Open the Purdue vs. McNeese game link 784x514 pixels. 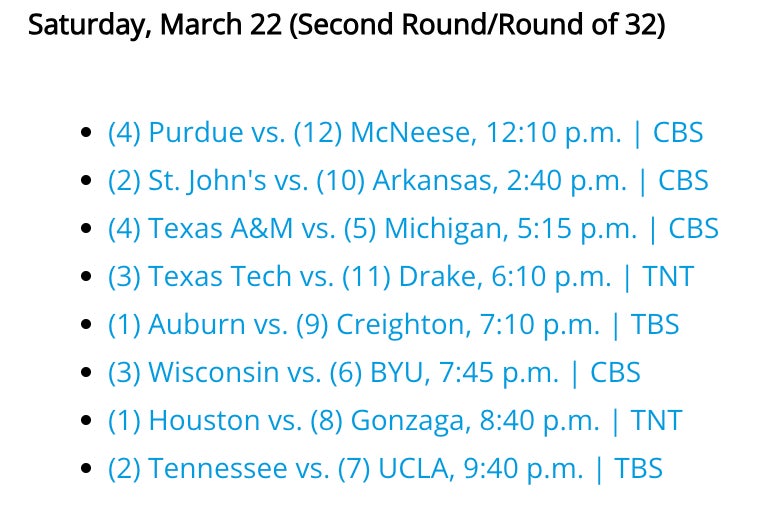tap(405, 132)
